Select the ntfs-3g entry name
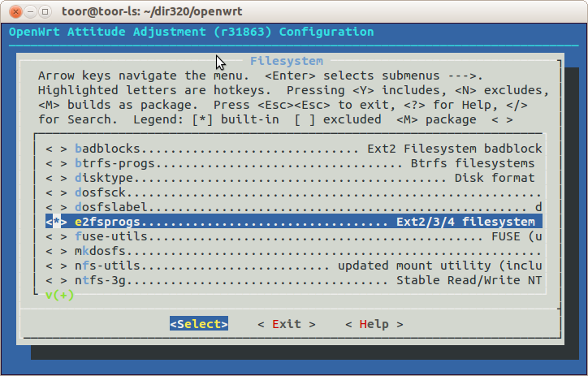 [x=100, y=280]
